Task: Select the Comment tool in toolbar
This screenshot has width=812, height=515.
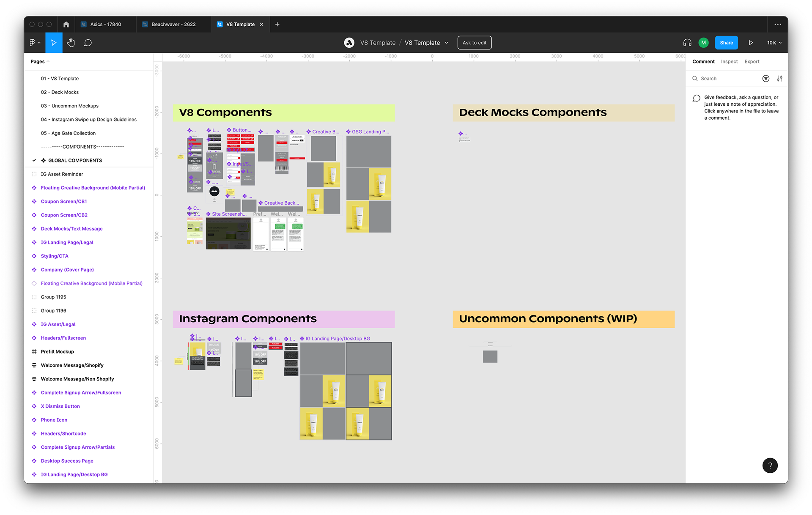Action: [x=88, y=43]
